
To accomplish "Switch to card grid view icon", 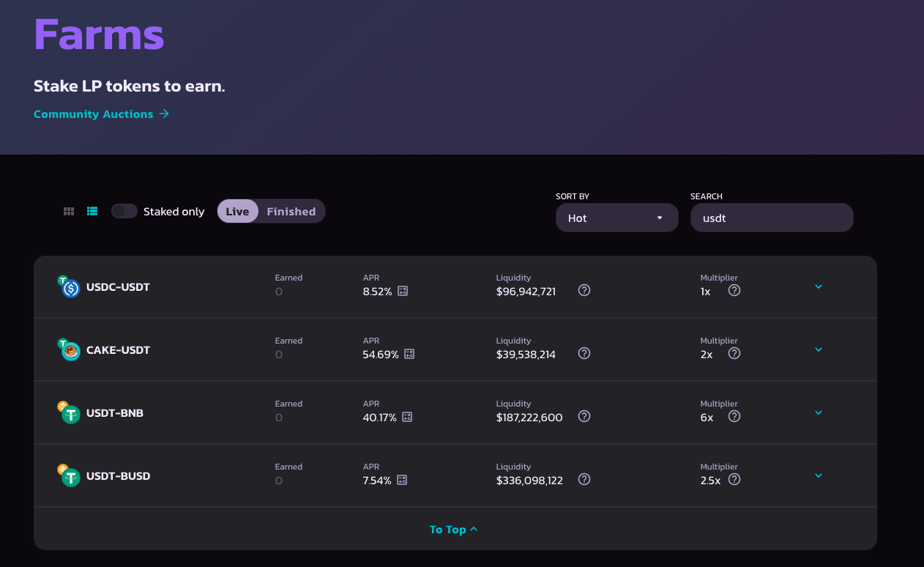I will pyautogui.click(x=69, y=212).
